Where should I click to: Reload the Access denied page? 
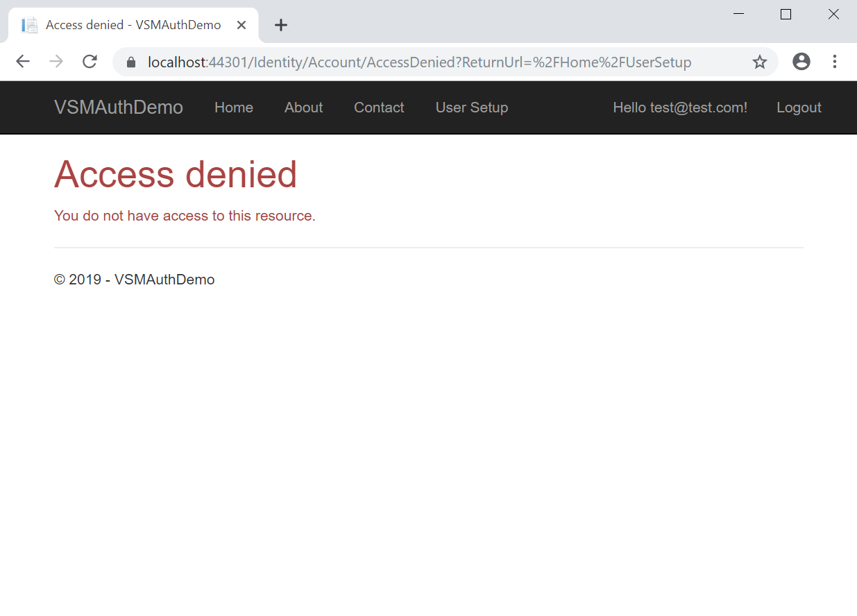(x=90, y=62)
